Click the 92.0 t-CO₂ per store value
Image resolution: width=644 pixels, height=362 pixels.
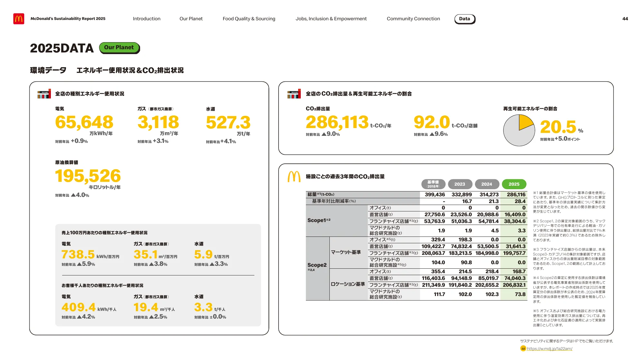pyautogui.click(x=431, y=122)
